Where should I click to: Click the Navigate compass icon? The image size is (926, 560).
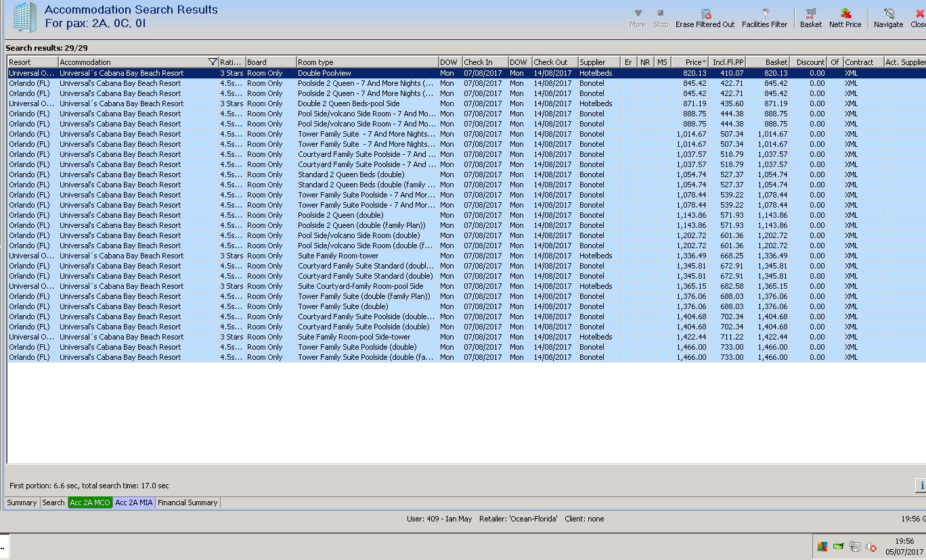point(889,14)
